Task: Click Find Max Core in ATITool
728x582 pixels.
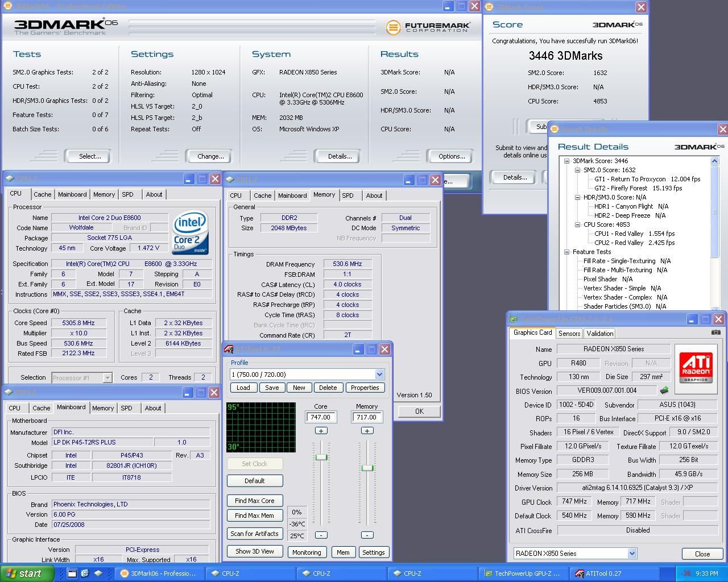Action: coord(254,501)
